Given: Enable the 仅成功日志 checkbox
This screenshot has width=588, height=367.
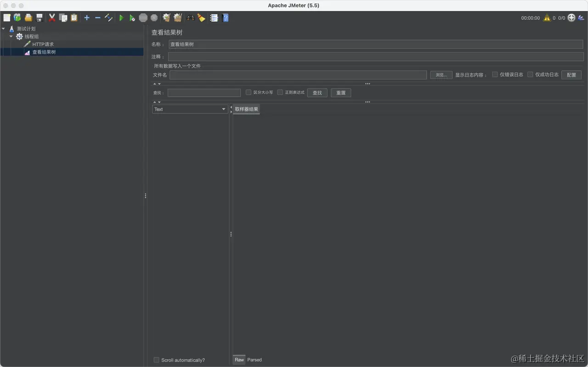Looking at the screenshot, I should tap(530, 74).
